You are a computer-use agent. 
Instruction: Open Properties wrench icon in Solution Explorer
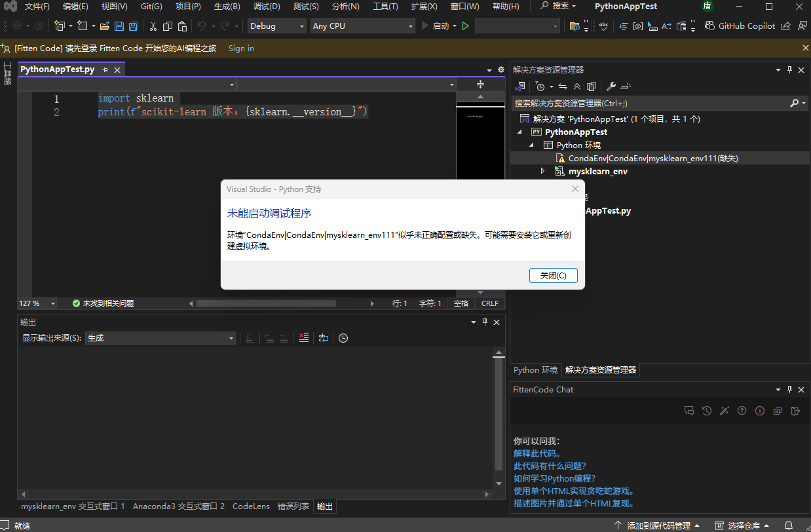[x=611, y=86]
